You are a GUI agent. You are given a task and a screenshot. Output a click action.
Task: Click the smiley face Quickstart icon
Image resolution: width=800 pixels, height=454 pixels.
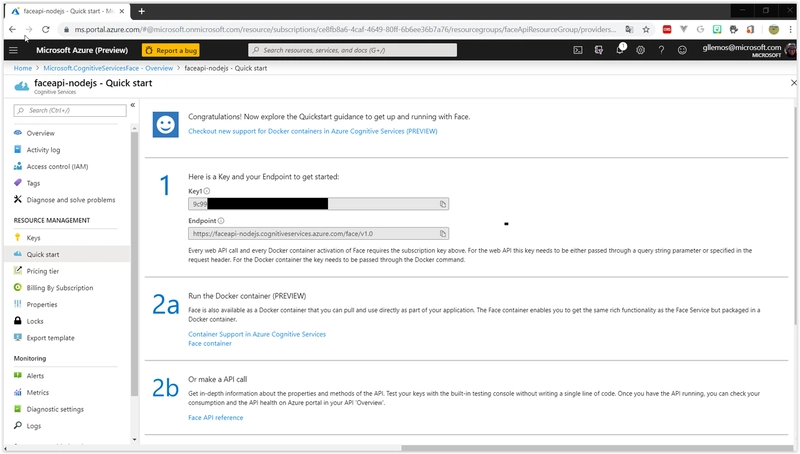pyautogui.click(x=165, y=124)
